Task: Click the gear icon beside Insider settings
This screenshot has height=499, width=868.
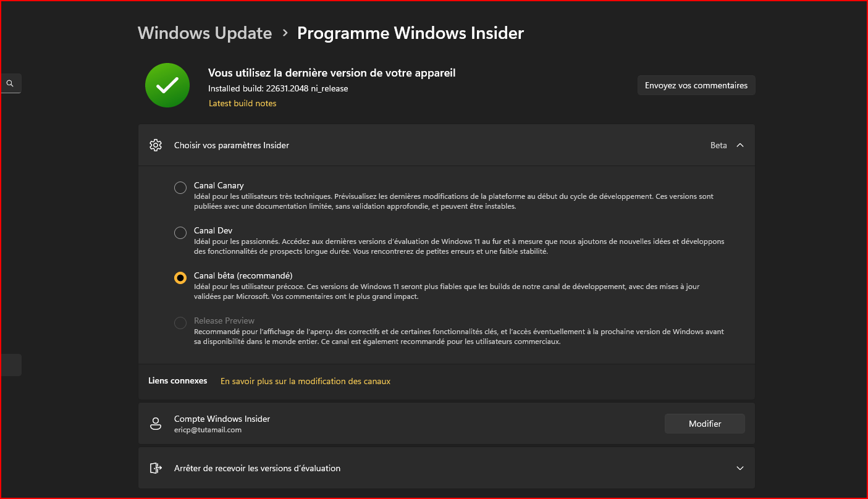Action: (156, 145)
